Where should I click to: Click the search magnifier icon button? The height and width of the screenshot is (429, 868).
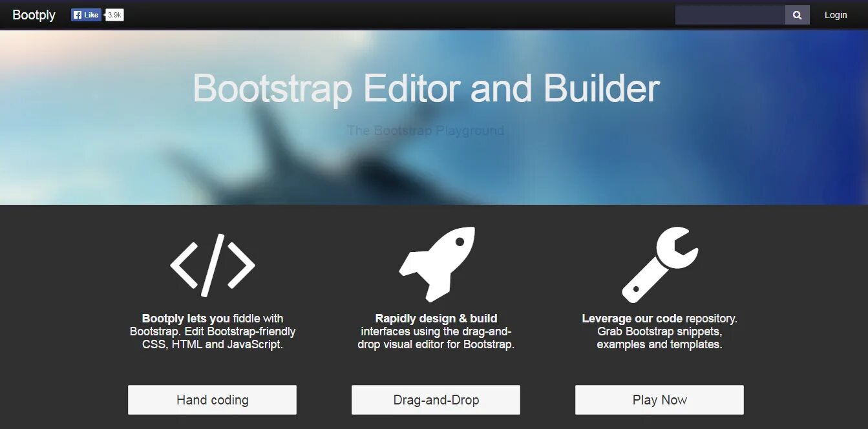point(797,15)
